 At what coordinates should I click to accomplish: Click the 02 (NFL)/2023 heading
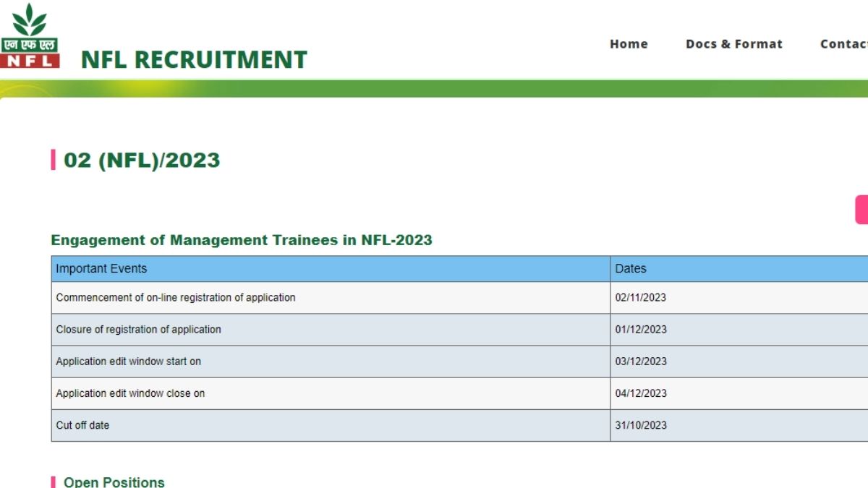click(140, 159)
